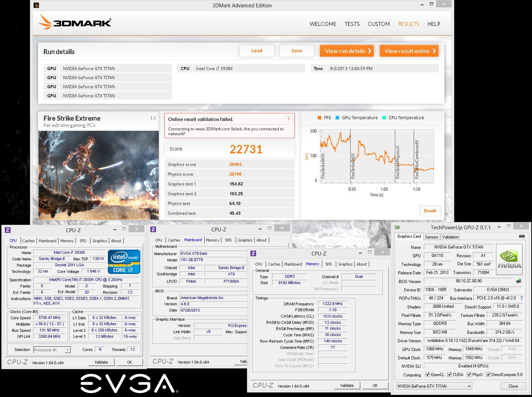532x397 pixels.
Task: Open the Details button under the FPS graph
Action: pyautogui.click(x=430, y=211)
